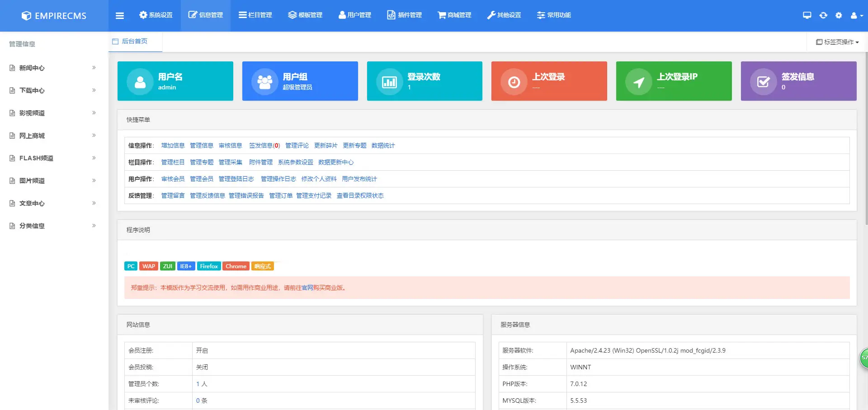
Task: Select 用户管理 in the top menu
Action: (x=354, y=15)
